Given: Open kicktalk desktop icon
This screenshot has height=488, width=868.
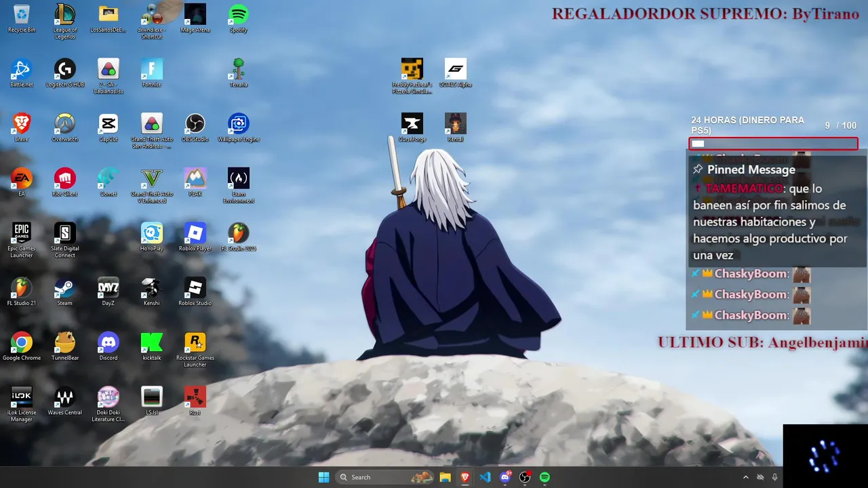Looking at the screenshot, I should click(152, 347).
